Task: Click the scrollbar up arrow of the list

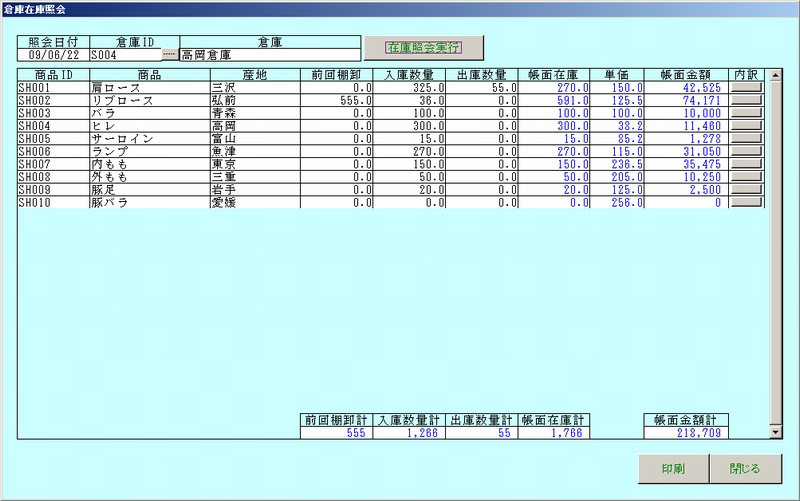Action: tap(774, 75)
